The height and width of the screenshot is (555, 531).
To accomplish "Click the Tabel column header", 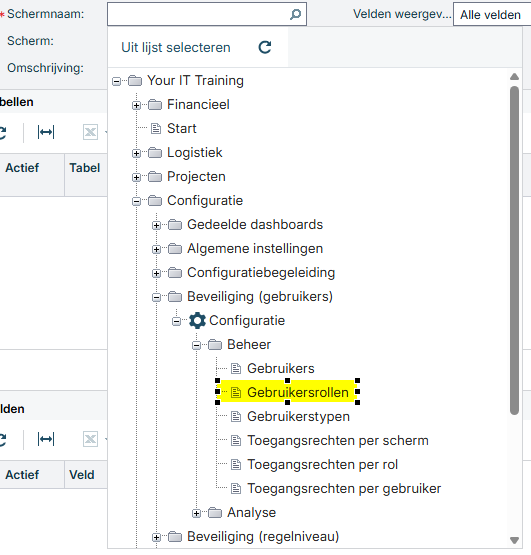I will tap(85, 168).
